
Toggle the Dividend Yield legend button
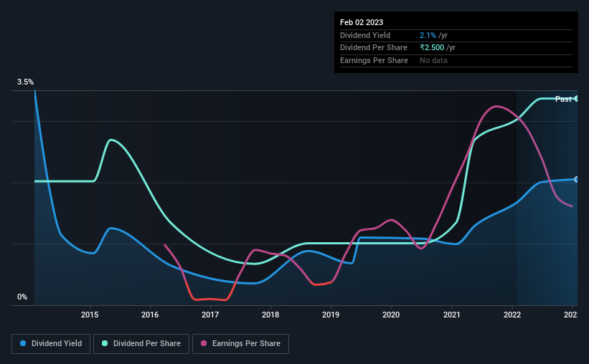coord(51,343)
